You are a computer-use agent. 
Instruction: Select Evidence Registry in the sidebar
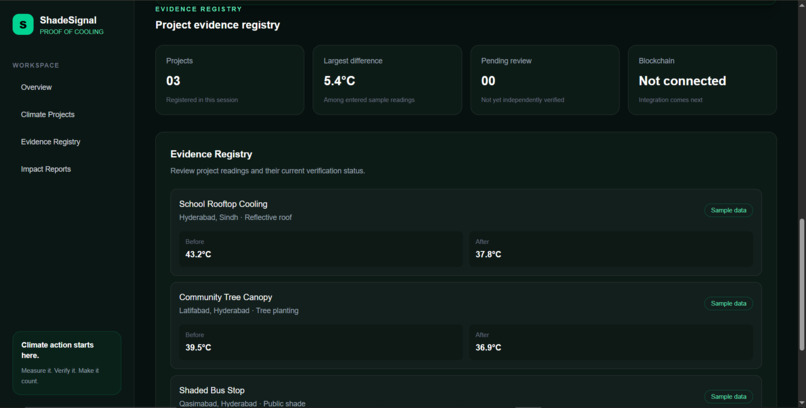tap(50, 142)
